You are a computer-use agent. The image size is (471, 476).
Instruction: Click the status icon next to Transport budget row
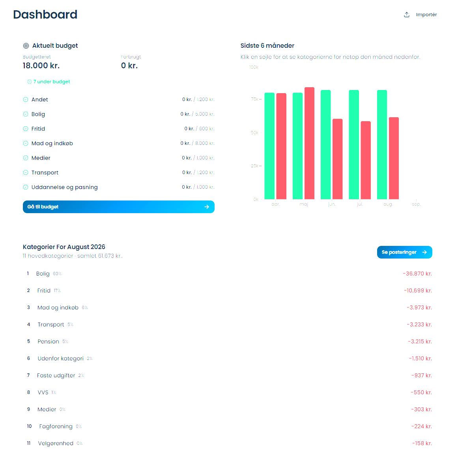(x=26, y=172)
